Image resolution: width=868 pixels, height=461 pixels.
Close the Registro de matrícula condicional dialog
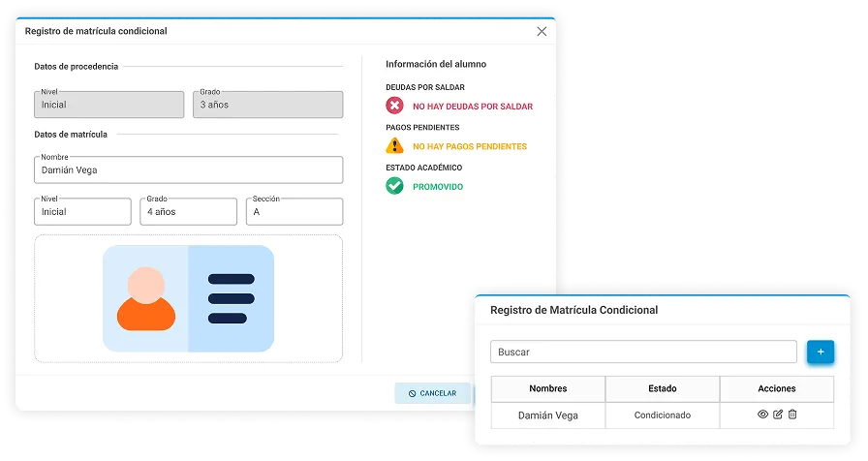click(542, 32)
